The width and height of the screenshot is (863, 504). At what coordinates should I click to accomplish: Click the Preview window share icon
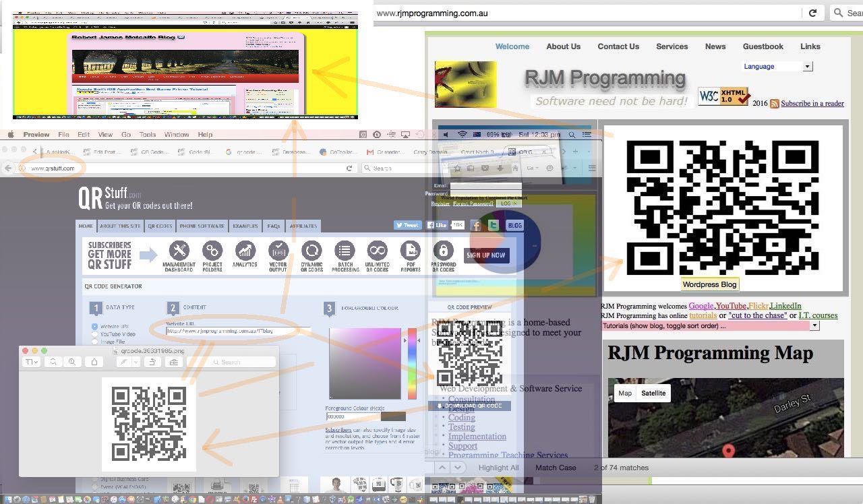point(94,362)
